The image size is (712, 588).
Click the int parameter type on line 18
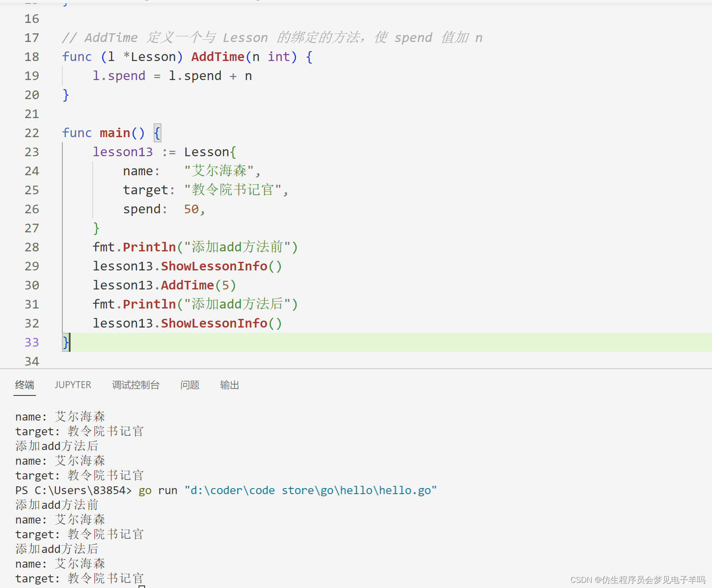coord(279,57)
